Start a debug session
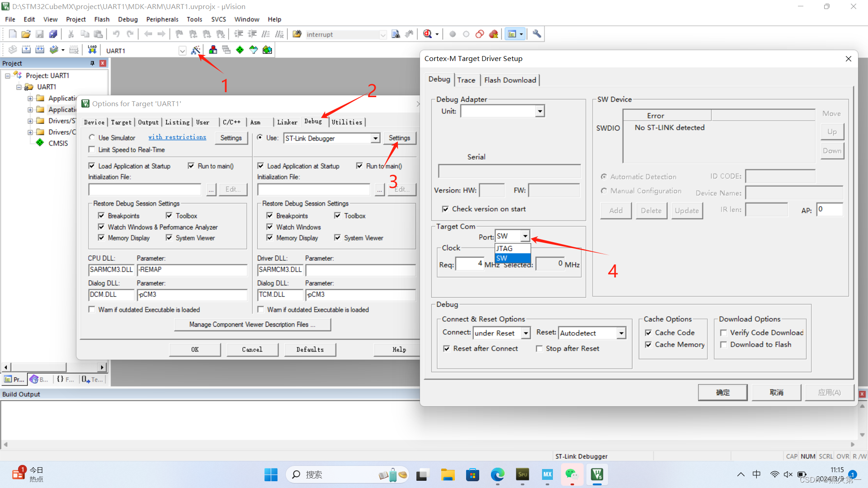 click(428, 34)
